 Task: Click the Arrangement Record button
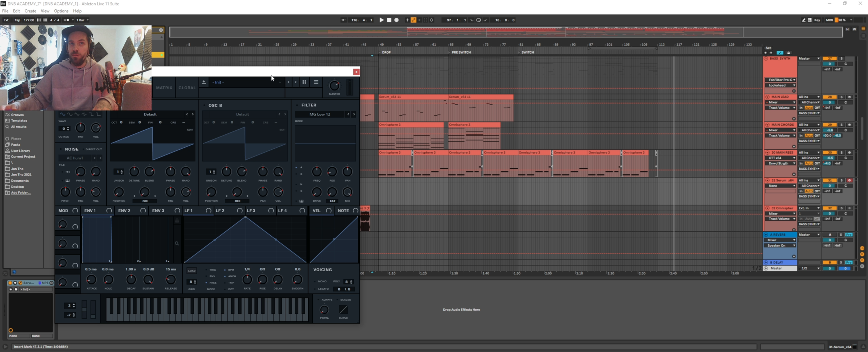click(x=396, y=20)
